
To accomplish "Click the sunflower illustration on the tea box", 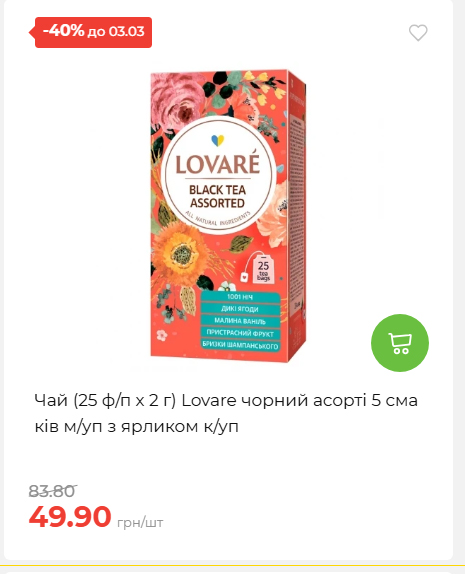I will coord(179,253).
